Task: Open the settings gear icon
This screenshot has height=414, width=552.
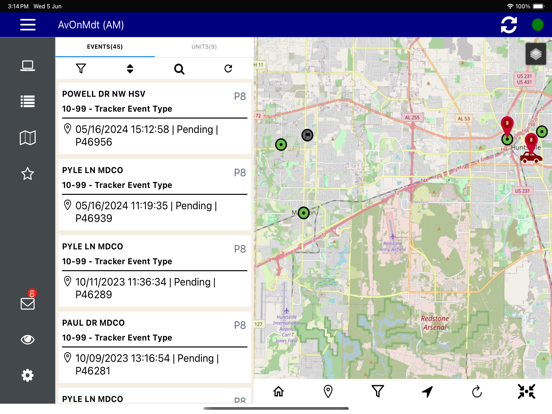Action: (x=27, y=375)
